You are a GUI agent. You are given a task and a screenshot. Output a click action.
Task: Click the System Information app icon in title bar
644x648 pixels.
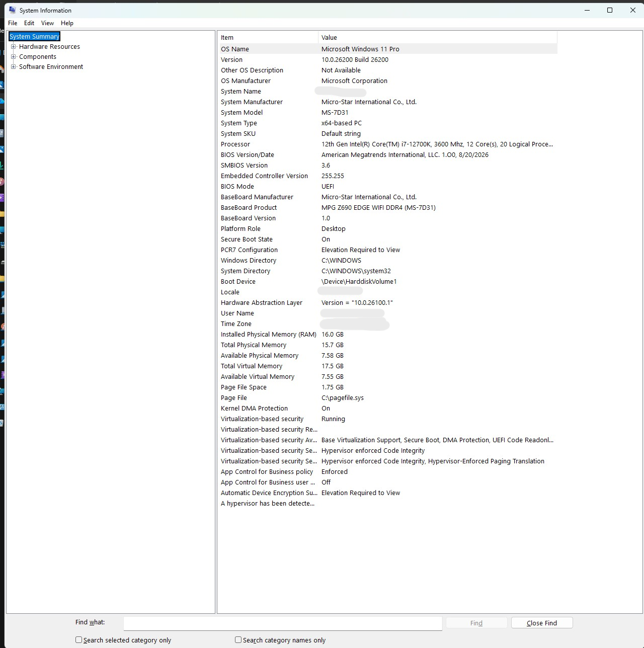12,10
